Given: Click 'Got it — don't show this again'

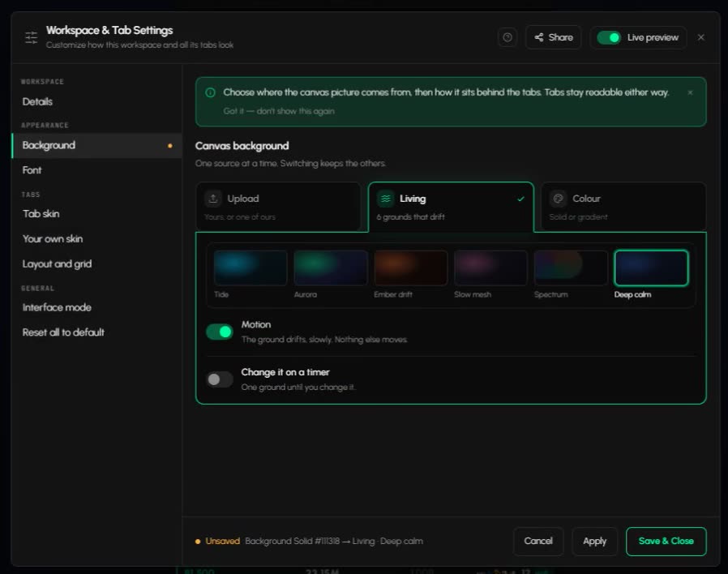Looking at the screenshot, I should point(279,111).
